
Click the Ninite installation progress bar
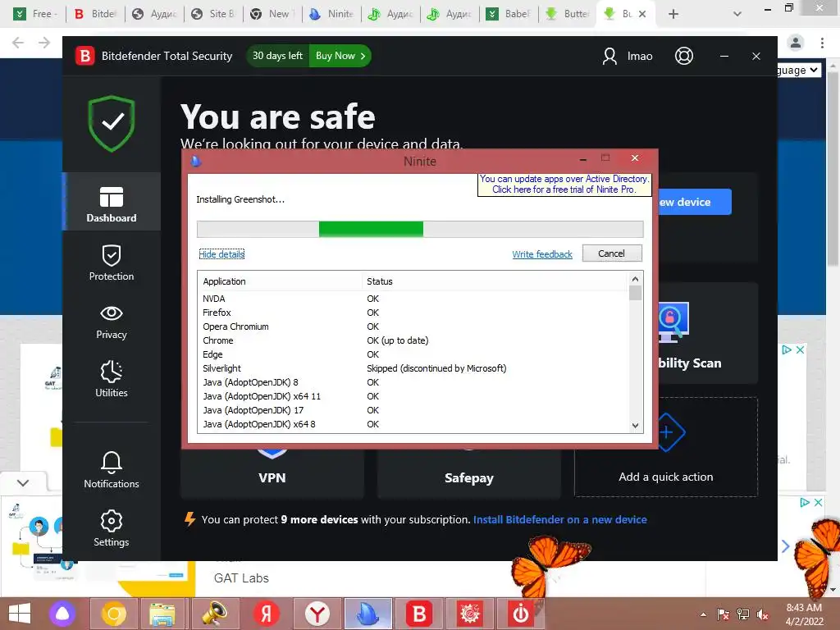(x=420, y=229)
